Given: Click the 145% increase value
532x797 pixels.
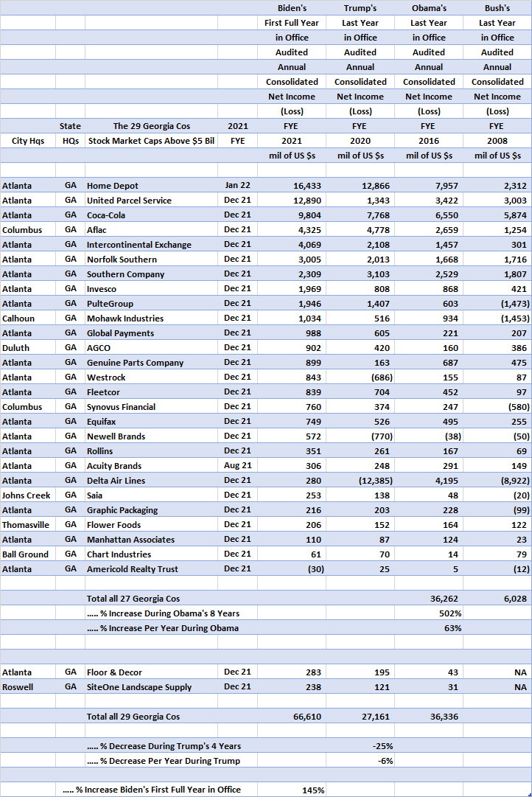Looking at the screenshot, I should coord(313,790).
